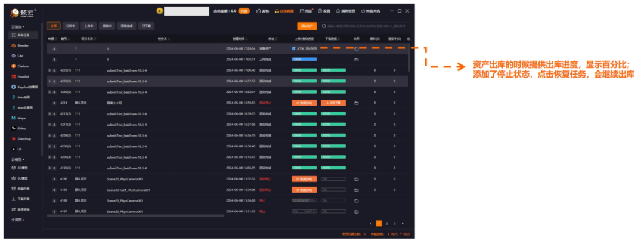Open 版本转换 in the sidebar
Viewport: 644px width, 244px height.
(20, 209)
